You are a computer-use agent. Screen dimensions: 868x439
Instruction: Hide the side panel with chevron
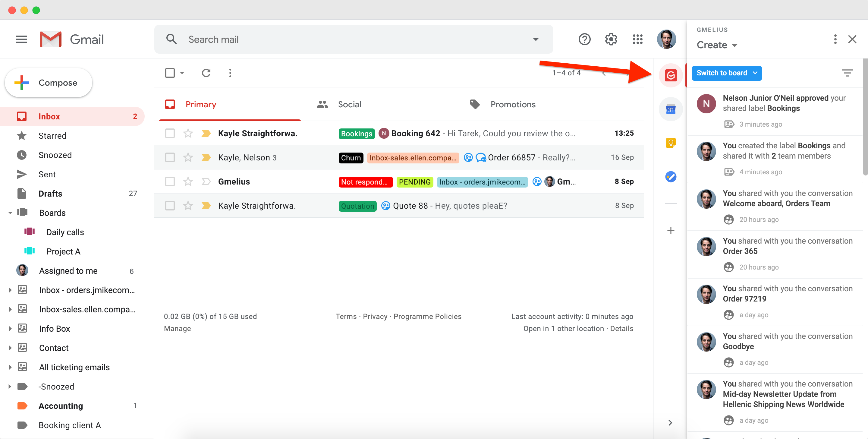670,422
